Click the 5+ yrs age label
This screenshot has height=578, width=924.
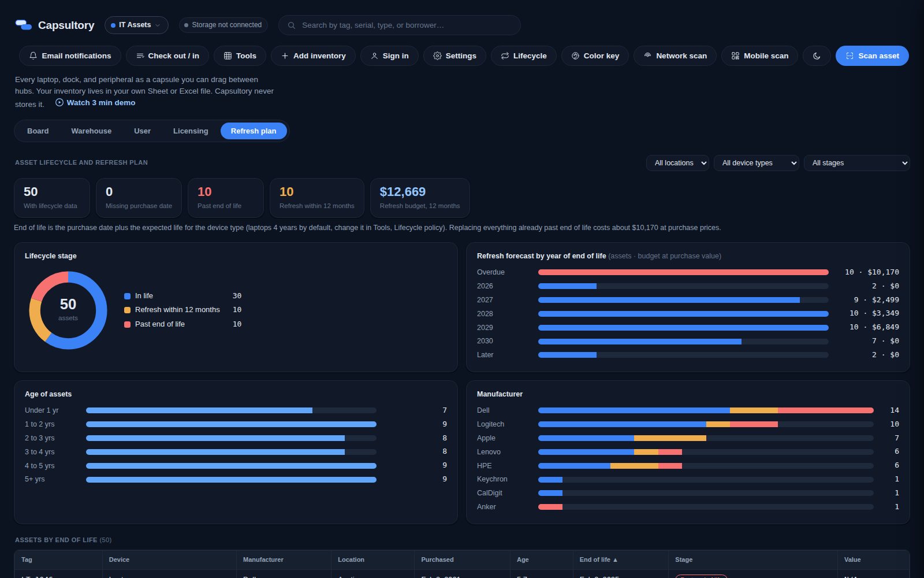[35, 479]
